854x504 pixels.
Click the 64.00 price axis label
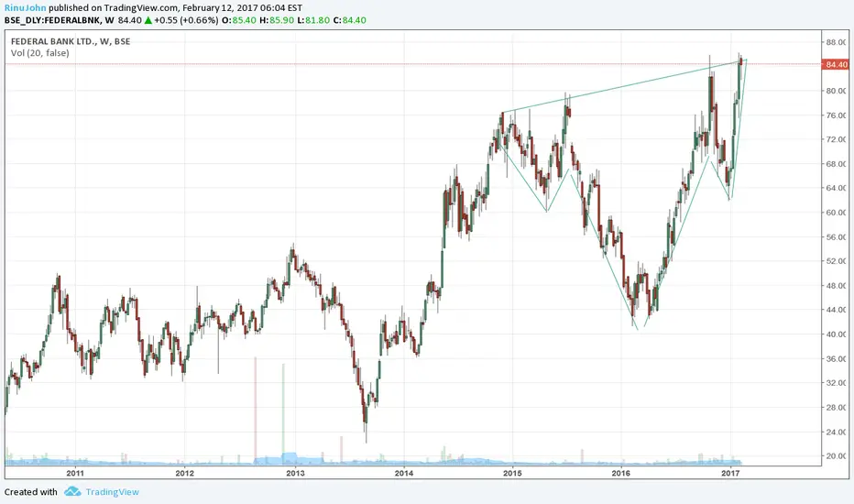(x=836, y=188)
